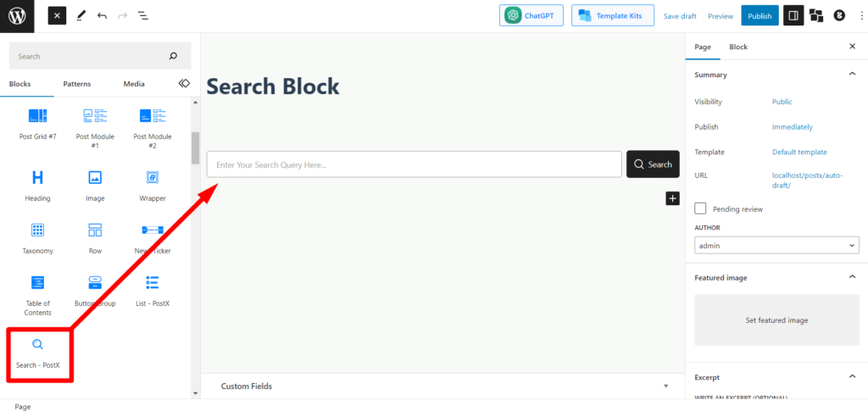Publish the page
The height and width of the screenshot is (411, 868).
[759, 16]
